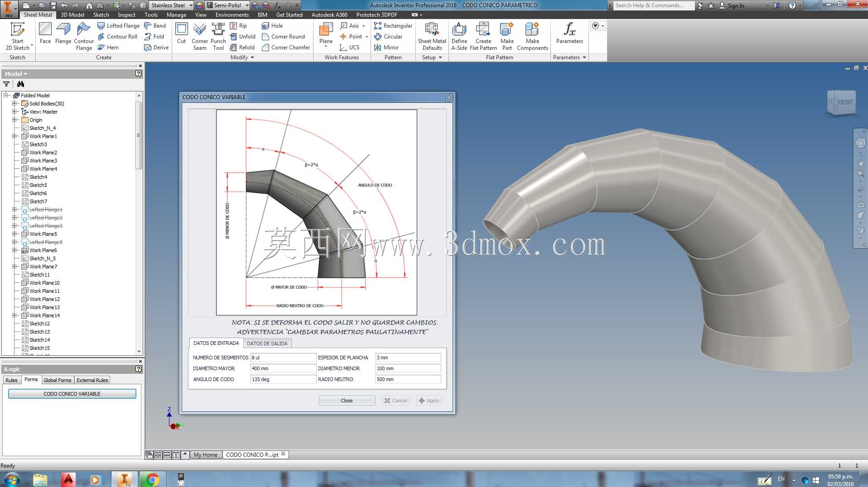Expand the Solid Bodies(30) node

coord(14,104)
